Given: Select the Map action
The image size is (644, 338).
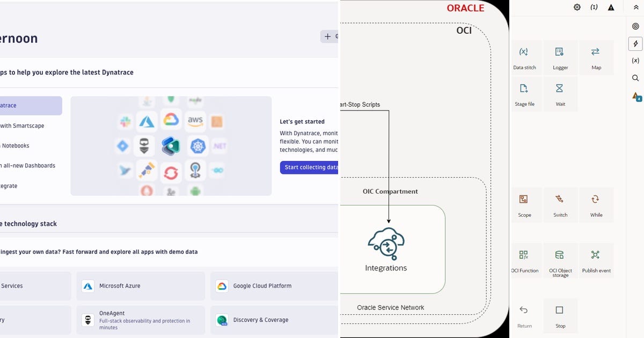Looking at the screenshot, I should click(596, 57).
